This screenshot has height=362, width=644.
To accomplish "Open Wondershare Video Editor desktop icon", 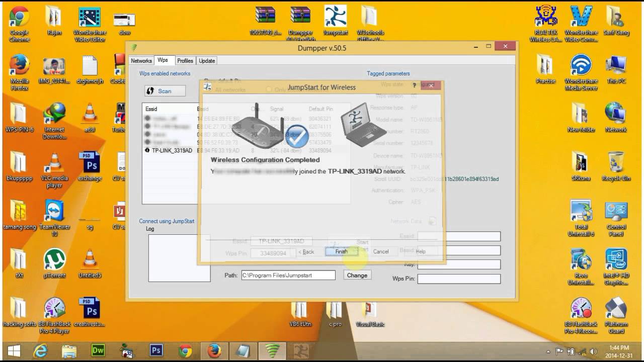I will coord(90,25).
